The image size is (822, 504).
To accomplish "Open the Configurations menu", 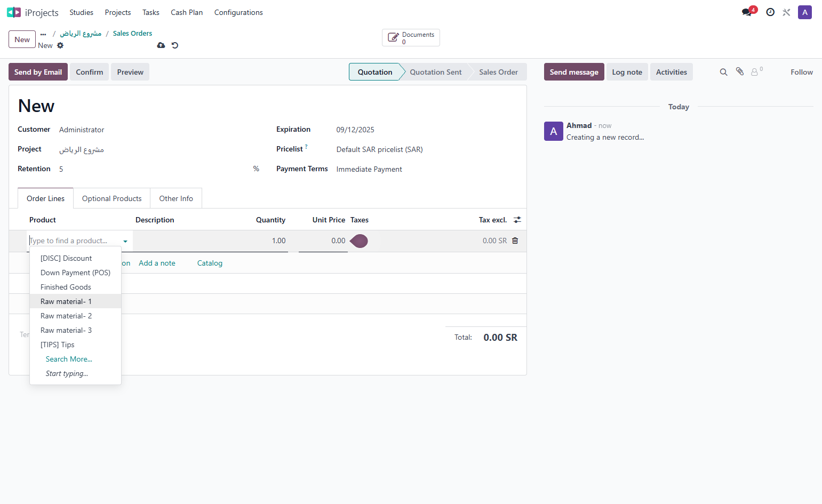I will tap(238, 12).
